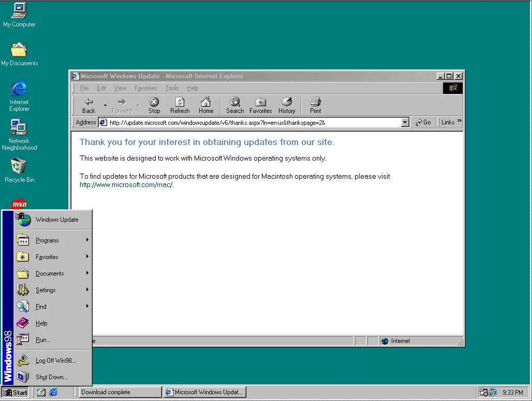This screenshot has width=532, height=401.
Task: Click the Windows logo throbber in IE
Action: (x=453, y=88)
